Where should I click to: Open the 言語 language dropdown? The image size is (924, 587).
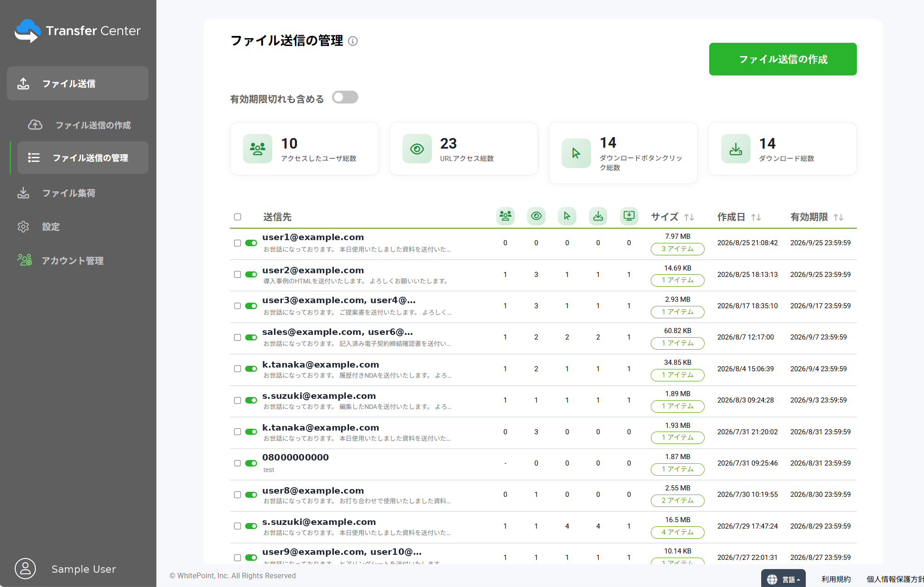(x=783, y=579)
